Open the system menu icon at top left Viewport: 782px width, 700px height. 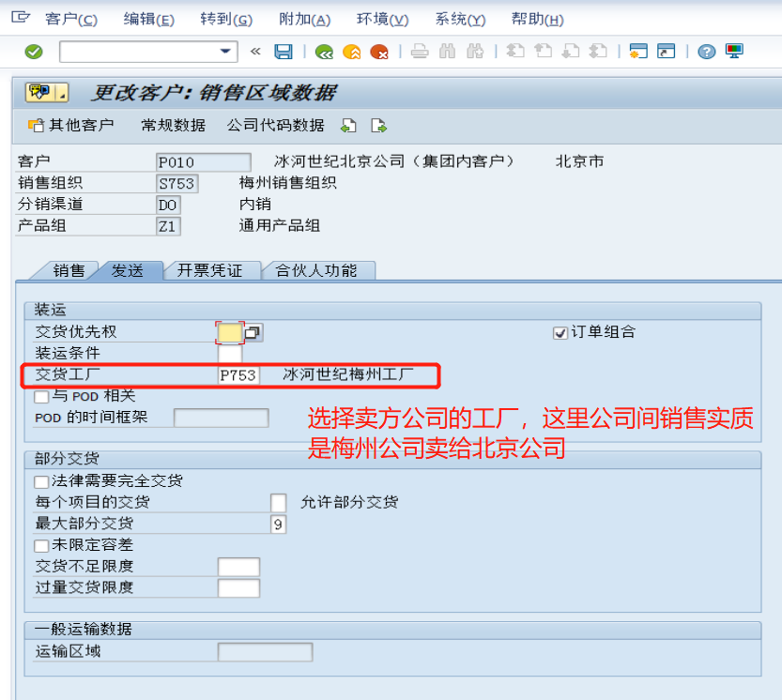(21, 18)
